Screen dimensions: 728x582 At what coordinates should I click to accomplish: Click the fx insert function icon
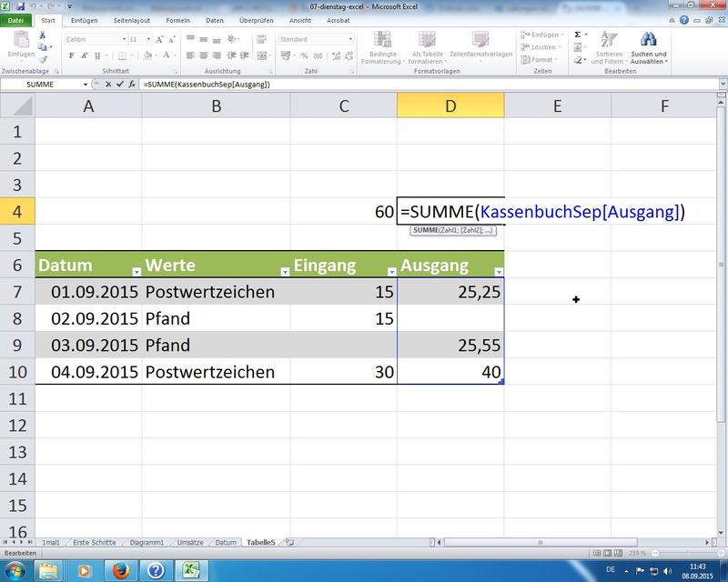(133, 84)
